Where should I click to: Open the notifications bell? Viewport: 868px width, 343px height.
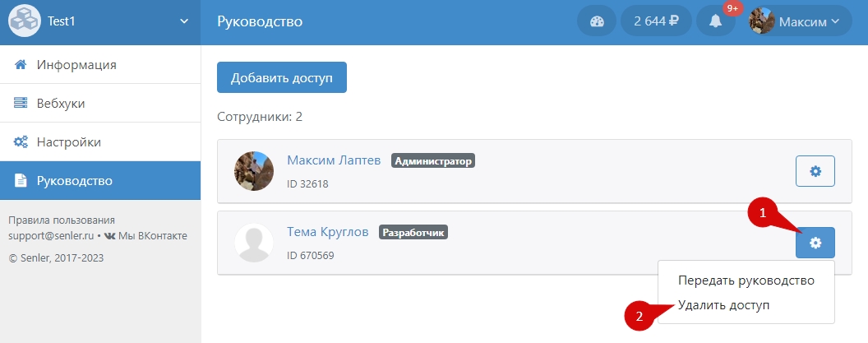(x=715, y=21)
